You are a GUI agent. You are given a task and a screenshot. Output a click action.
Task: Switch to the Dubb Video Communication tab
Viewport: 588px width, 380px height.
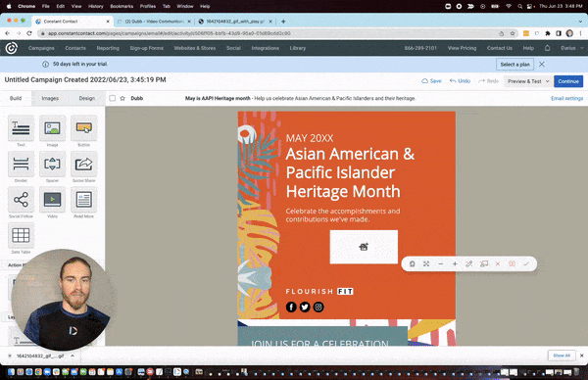[154, 22]
